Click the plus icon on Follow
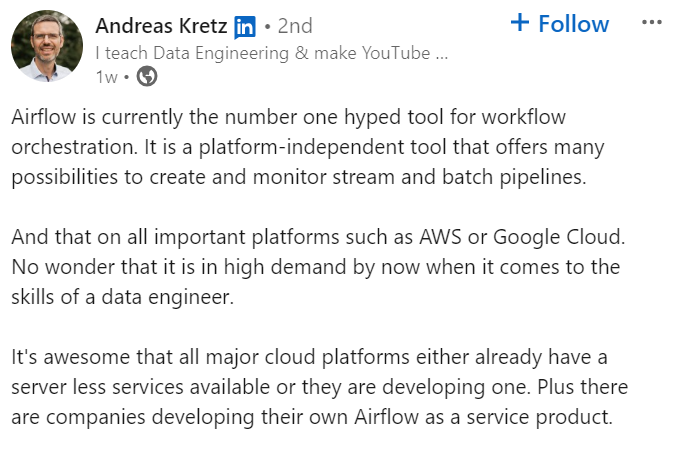 pyautogui.click(x=520, y=23)
